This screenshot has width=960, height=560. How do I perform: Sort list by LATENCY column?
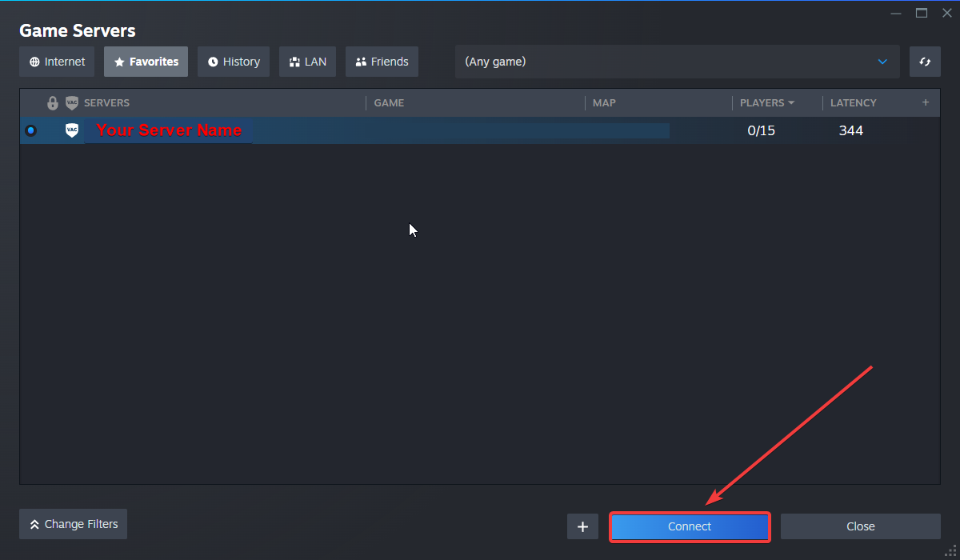click(x=853, y=103)
